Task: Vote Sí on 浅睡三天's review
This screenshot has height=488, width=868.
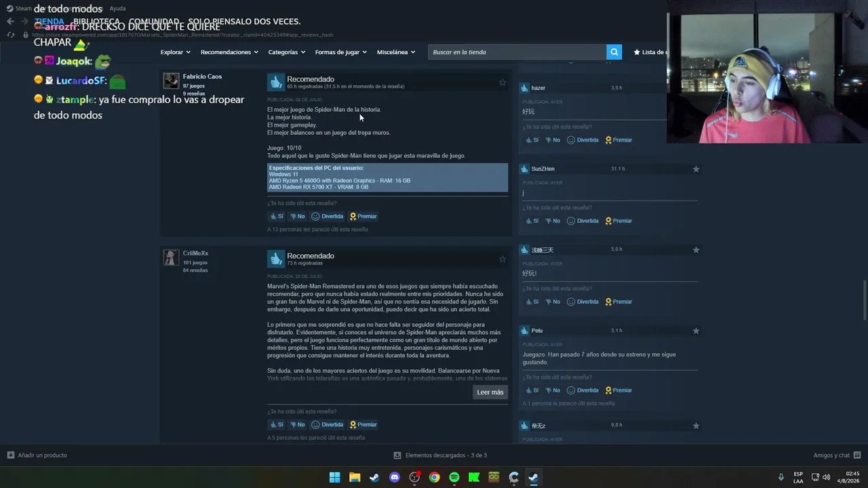Action: point(532,302)
